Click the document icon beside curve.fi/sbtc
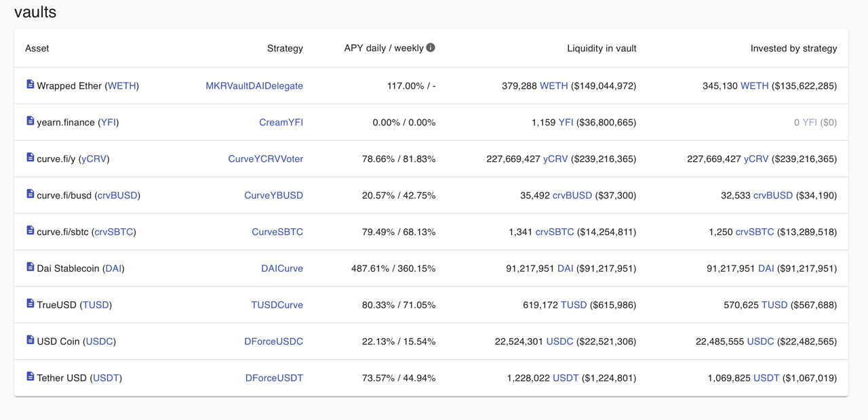868x420 pixels. [x=30, y=231]
